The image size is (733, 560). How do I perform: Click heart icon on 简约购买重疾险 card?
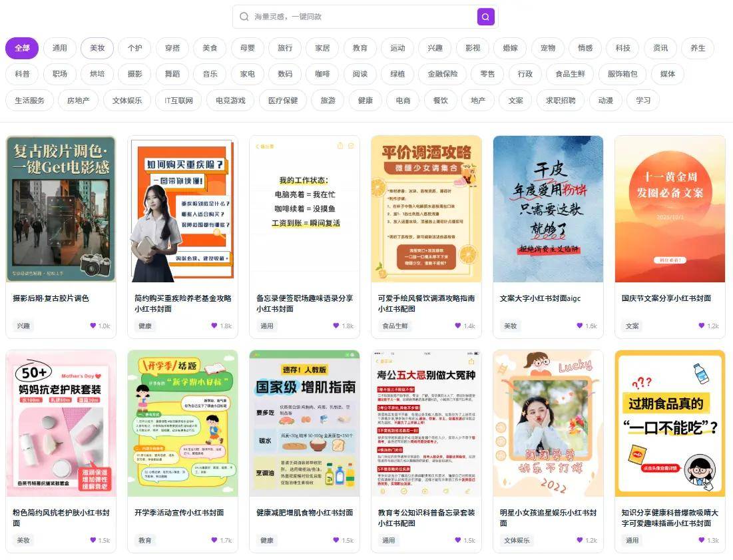pyautogui.click(x=214, y=326)
